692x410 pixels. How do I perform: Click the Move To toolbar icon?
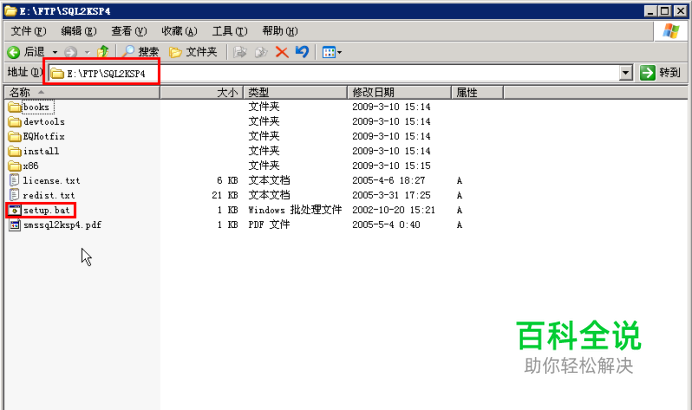click(x=240, y=53)
